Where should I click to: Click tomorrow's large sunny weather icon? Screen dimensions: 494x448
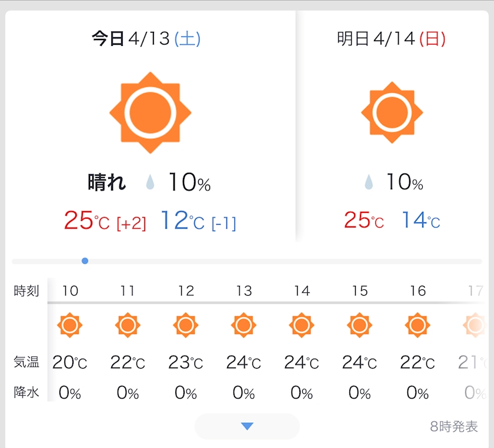392,113
